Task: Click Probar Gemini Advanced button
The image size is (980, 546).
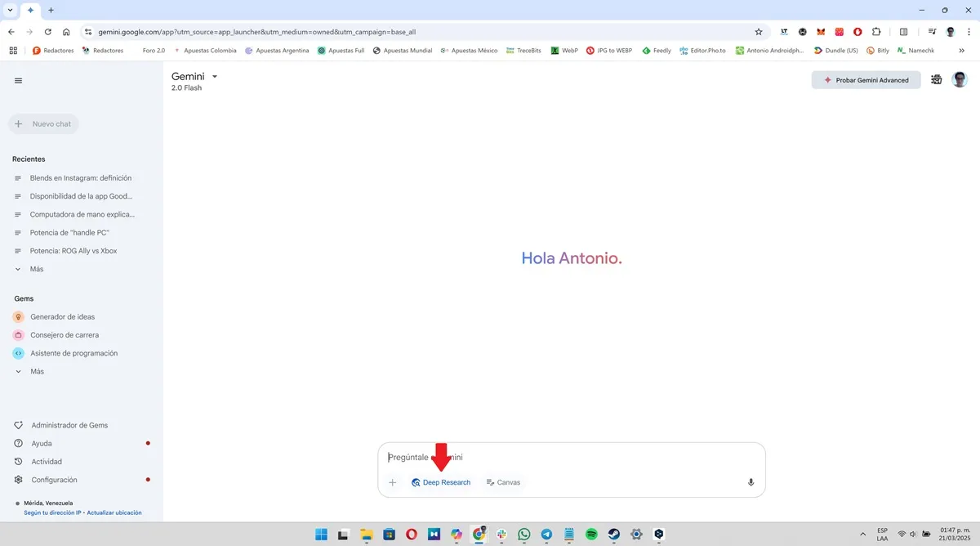Action: click(x=866, y=80)
